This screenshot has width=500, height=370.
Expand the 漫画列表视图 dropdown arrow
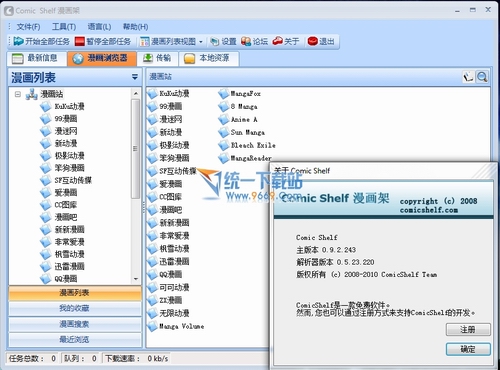pos(201,42)
